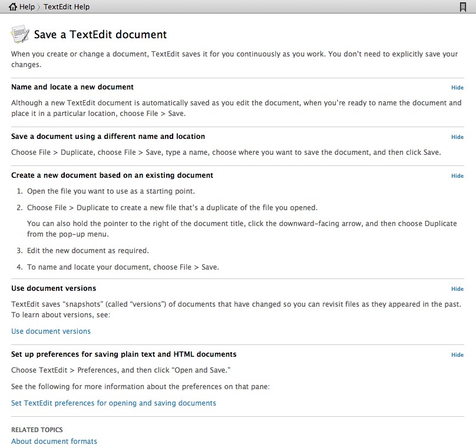Open the TextEdit Help breadcrumb item
The width and height of the screenshot is (476, 448).
click(67, 7)
